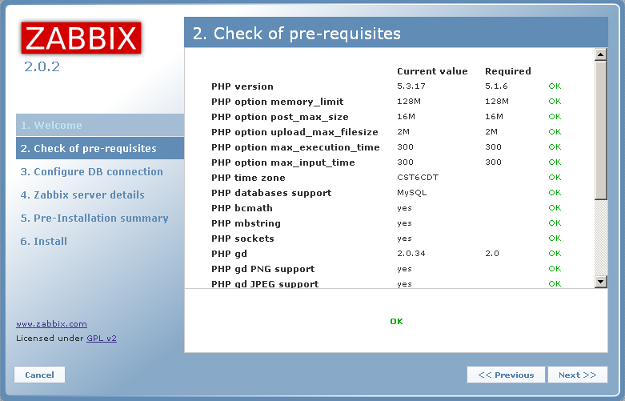Open the www.zabbix.com link
625x401 pixels.
coord(51,324)
